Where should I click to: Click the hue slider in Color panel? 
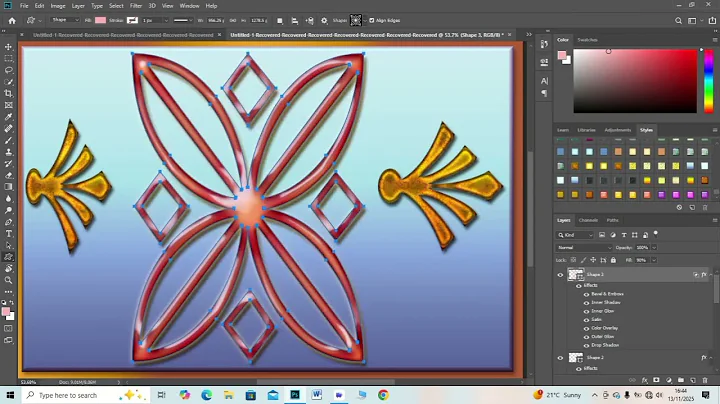[x=709, y=81]
